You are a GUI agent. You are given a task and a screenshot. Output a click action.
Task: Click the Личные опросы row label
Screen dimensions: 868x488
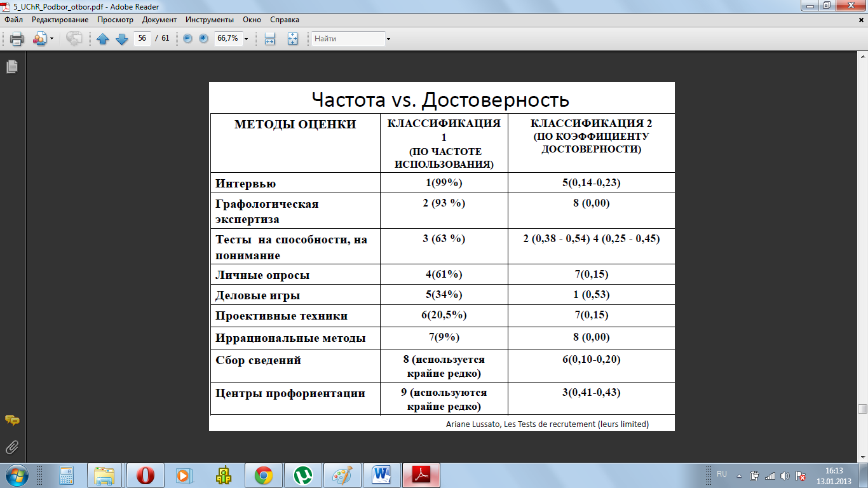coord(262,275)
